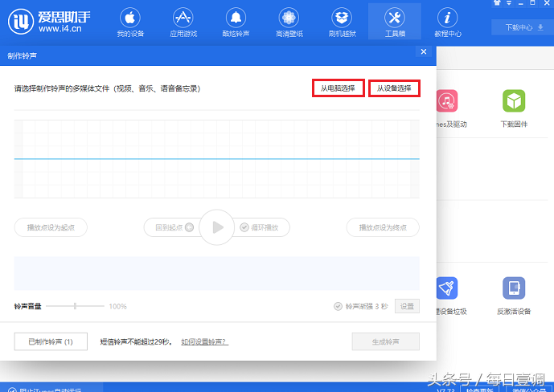554x392 pixels.
Task: Choose file via 从电脑选择
Action: click(x=339, y=88)
